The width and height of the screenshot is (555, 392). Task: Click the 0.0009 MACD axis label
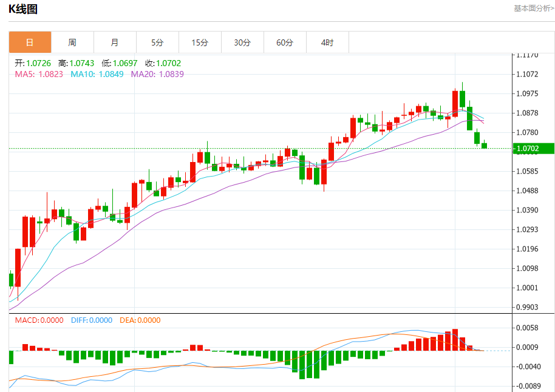527,348
